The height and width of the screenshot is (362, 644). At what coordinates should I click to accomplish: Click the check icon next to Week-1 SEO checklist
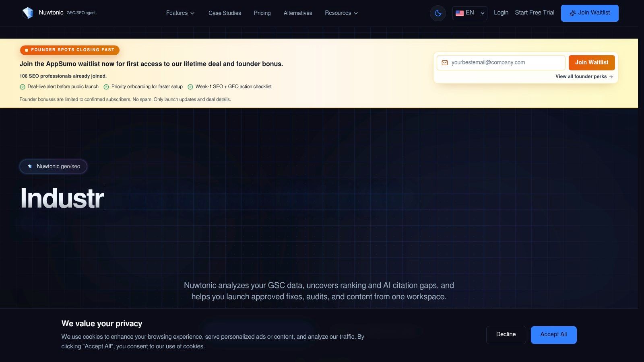[190, 87]
